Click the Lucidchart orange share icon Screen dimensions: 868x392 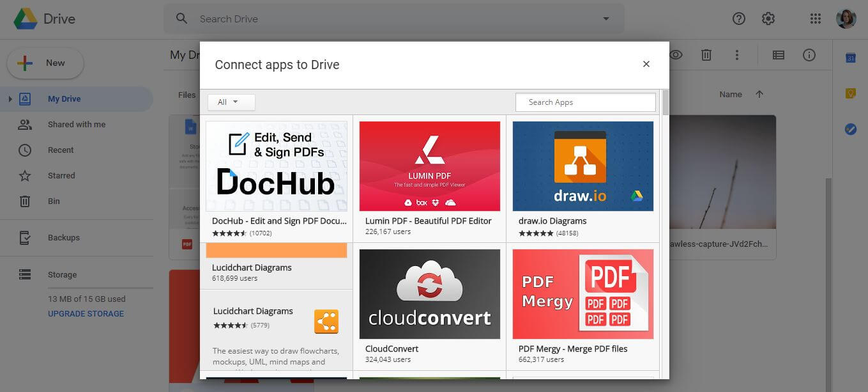click(x=326, y=322)
